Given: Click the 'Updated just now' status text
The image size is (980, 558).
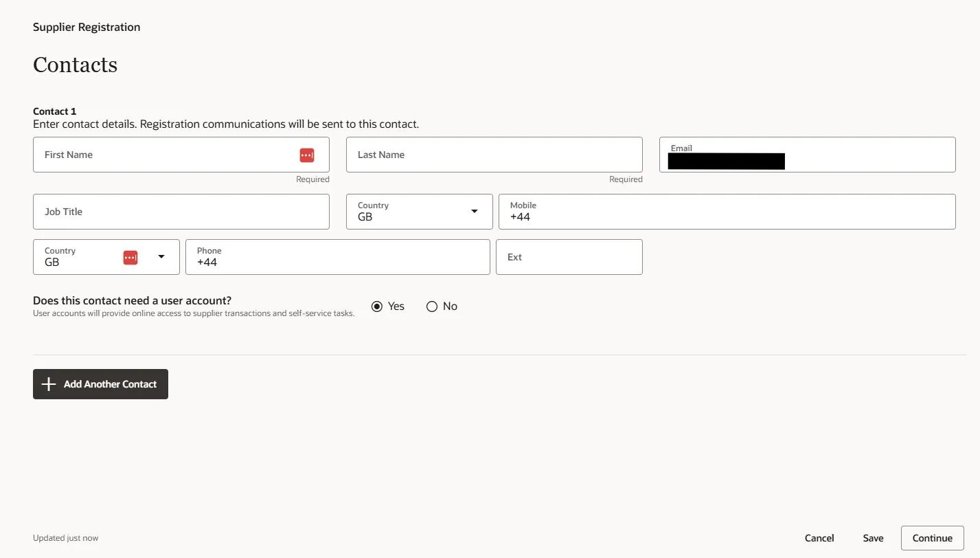Looking at the screenshot, I should pos(65,538).
